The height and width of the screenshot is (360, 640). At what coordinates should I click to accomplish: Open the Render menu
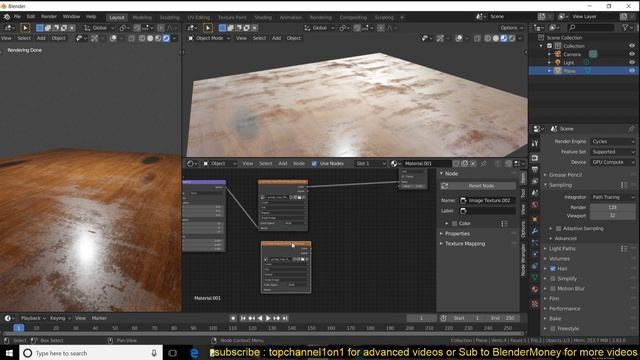49,17
